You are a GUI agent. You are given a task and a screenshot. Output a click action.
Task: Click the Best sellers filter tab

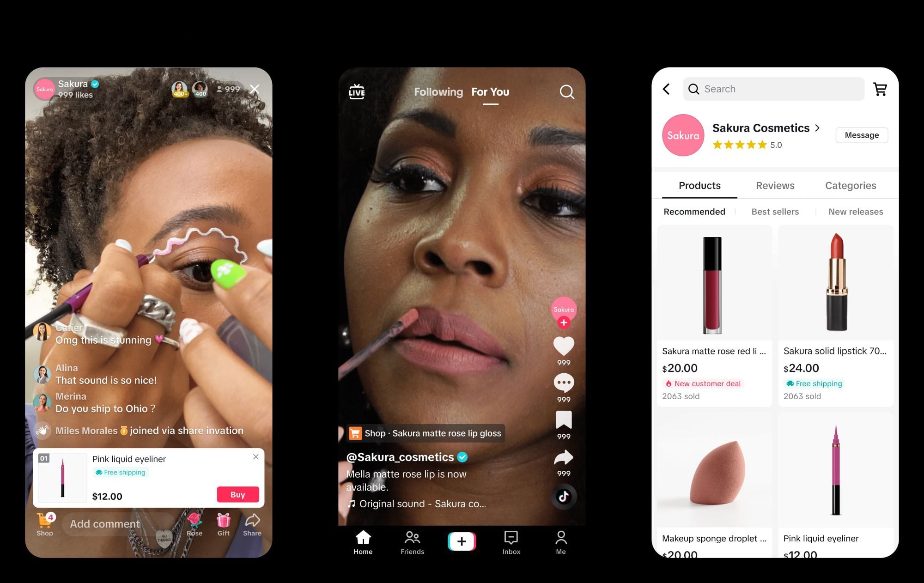(775, 212)
